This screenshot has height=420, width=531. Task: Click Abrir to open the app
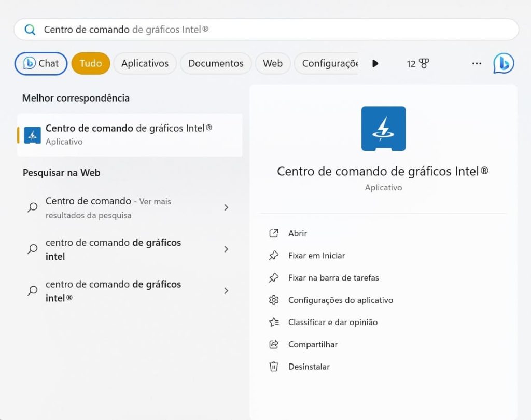298,233
